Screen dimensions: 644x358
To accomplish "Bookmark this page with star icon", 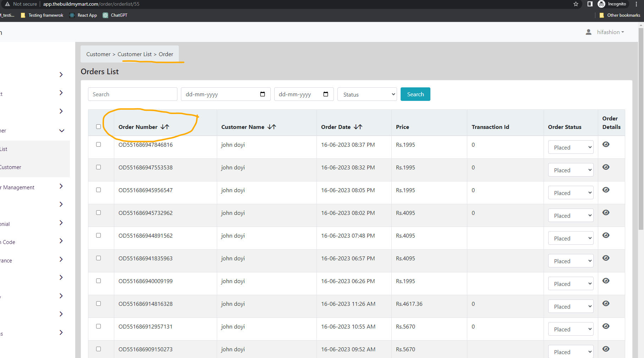I will point(576,4).
